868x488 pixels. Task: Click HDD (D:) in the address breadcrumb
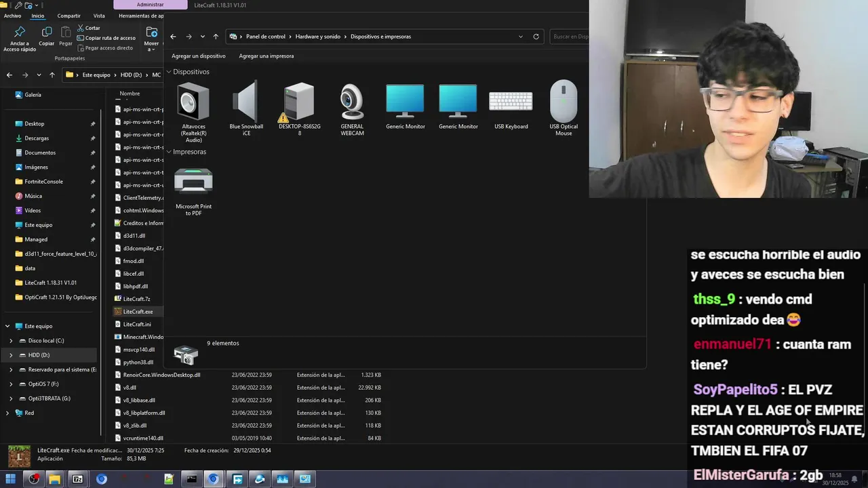pos(131,75)
